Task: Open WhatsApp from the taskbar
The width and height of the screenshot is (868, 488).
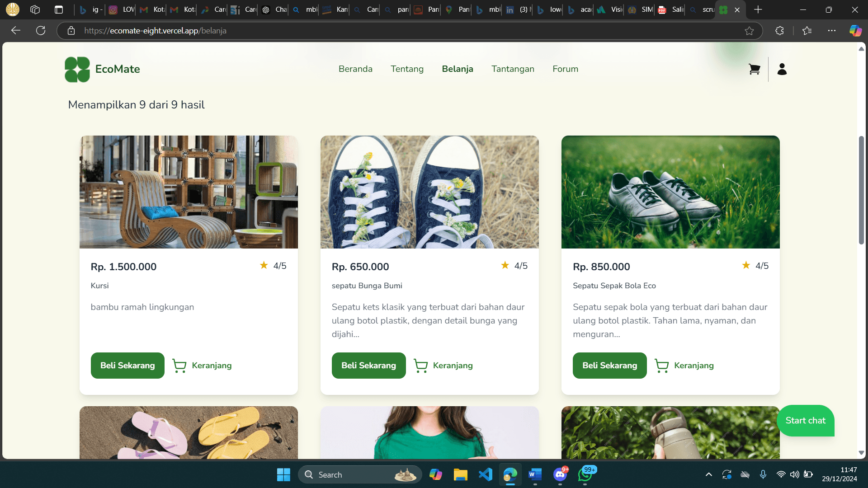Action: coord(585,474)
